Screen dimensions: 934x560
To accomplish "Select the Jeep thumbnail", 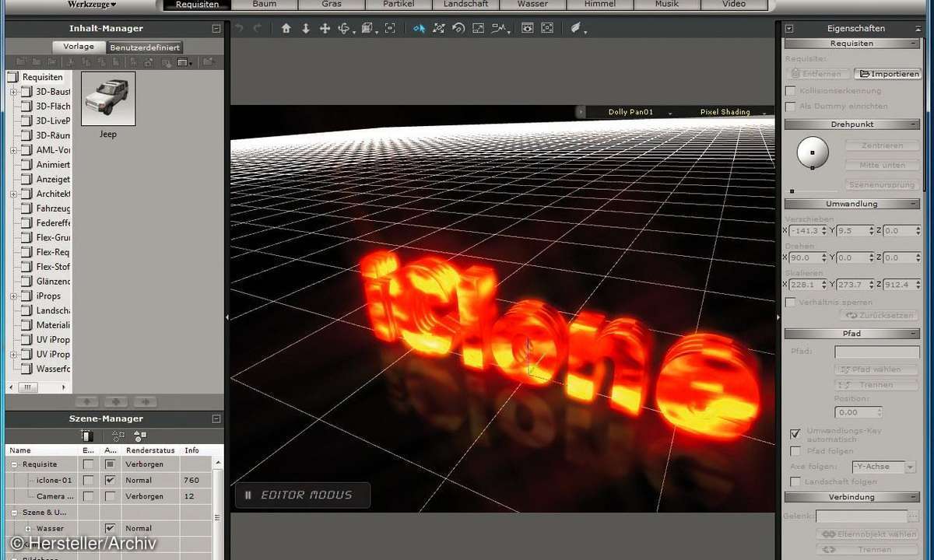I will [108, 99].
